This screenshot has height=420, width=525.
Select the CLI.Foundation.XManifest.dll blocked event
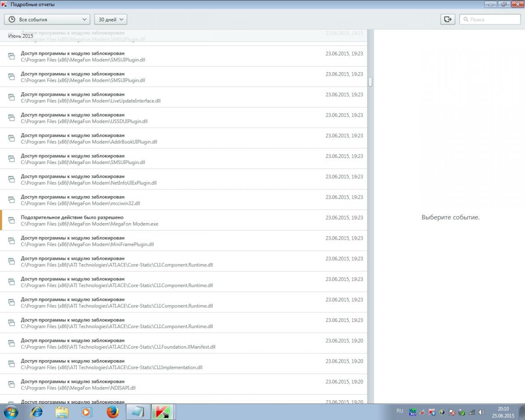(183, 343)
